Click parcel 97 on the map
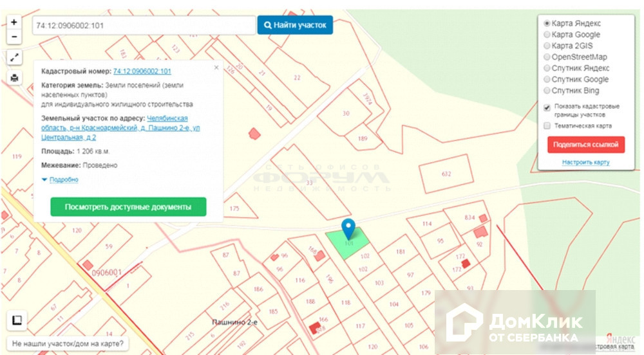 tap(410, 275)
